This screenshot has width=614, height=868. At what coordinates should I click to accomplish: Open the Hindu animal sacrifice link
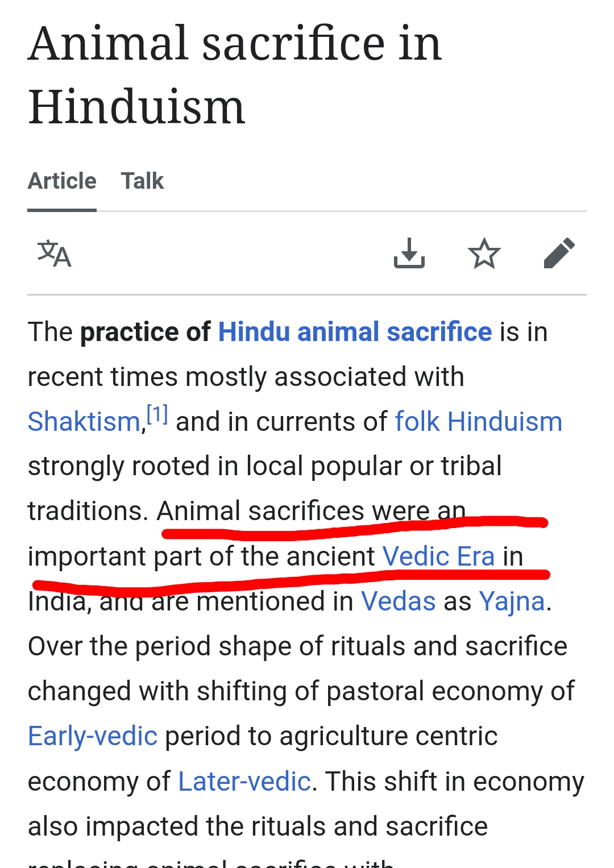click(355, 332)
